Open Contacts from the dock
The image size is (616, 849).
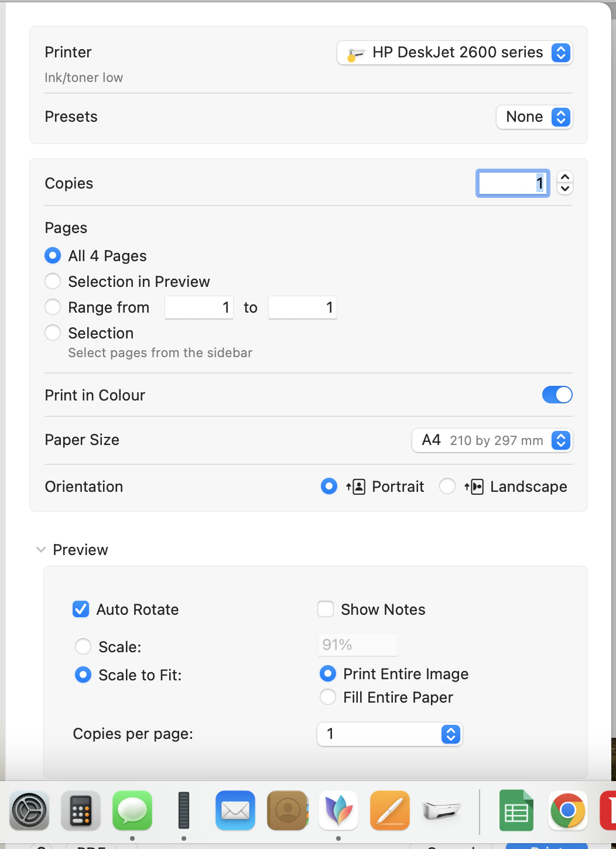tap(287, 811)
